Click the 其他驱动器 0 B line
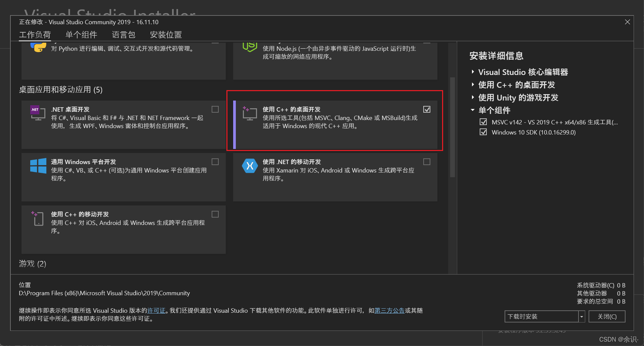644x346 pixels. pyautogui.click(x=601, y=293)
